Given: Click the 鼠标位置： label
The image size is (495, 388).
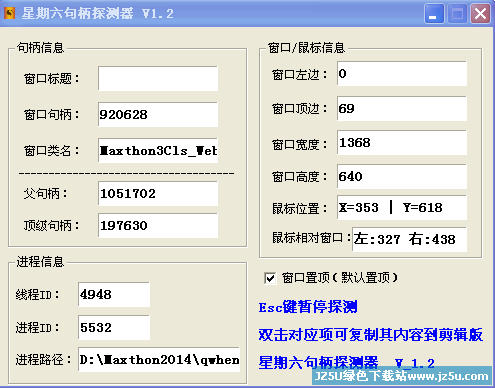Looking at the screenshot, I should click(300, 209).
